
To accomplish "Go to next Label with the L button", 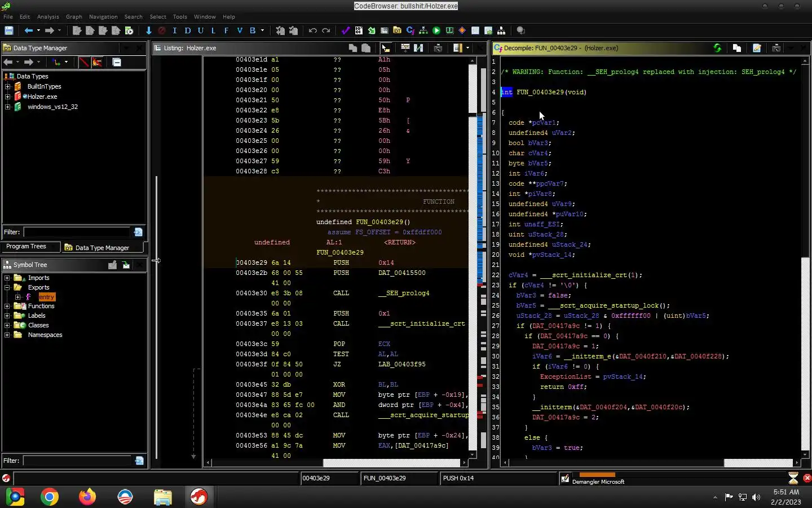I will 213,30.
